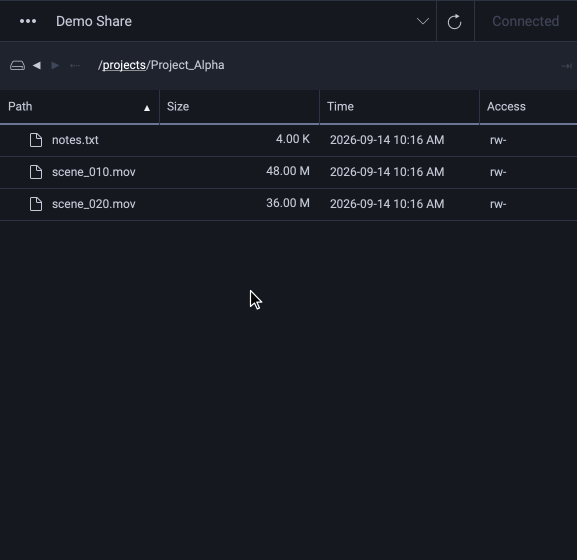Open the three-dots options menu
The height and width of the screenshot is (560, 577).
[28, 21]
